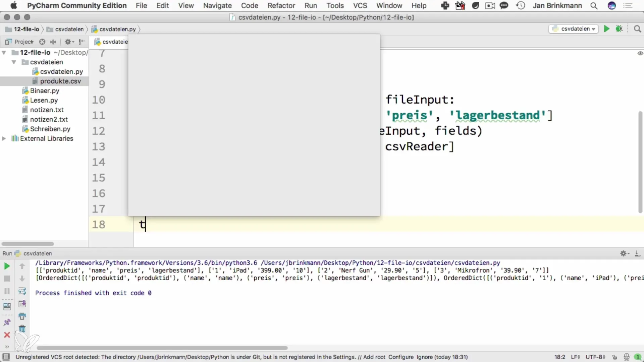Screen dimensions: 644x362
Task: Click Project panel horizontal scrollbar
Action: point(28,244)
